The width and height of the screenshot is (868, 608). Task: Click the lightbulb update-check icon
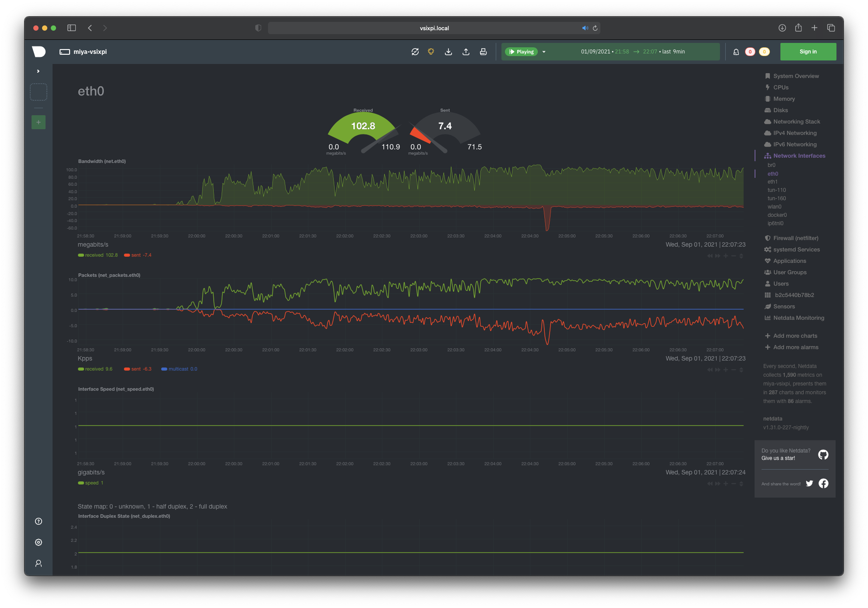(431, 52)
